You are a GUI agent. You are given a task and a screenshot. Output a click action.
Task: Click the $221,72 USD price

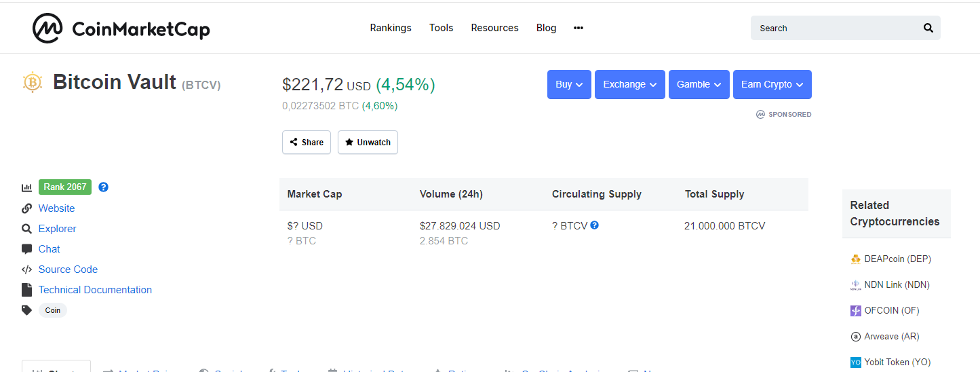coord(326,85)
